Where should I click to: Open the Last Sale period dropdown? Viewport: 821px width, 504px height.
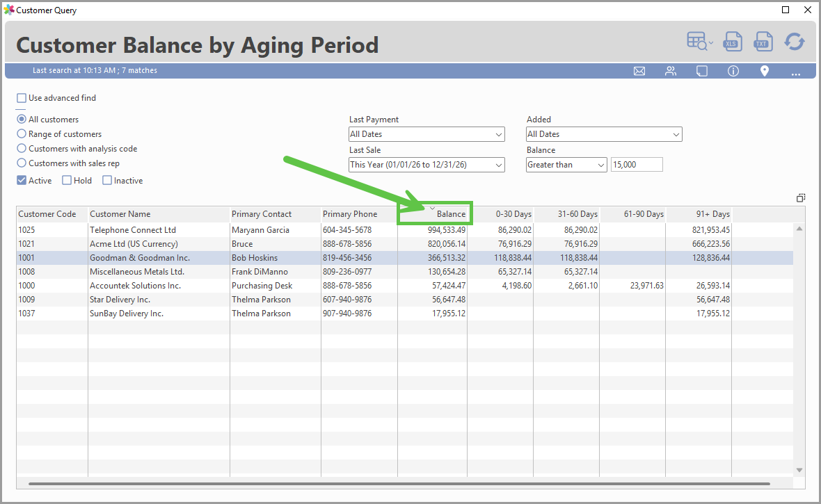(427, 165)
